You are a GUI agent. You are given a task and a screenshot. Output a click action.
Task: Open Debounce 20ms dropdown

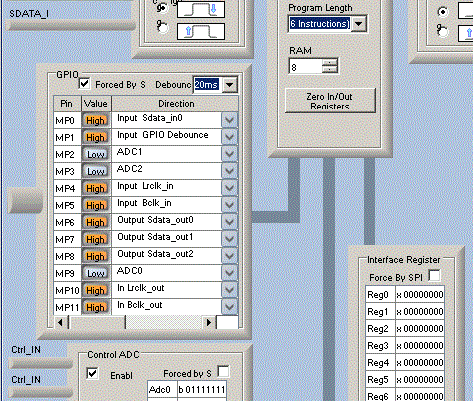229,85
